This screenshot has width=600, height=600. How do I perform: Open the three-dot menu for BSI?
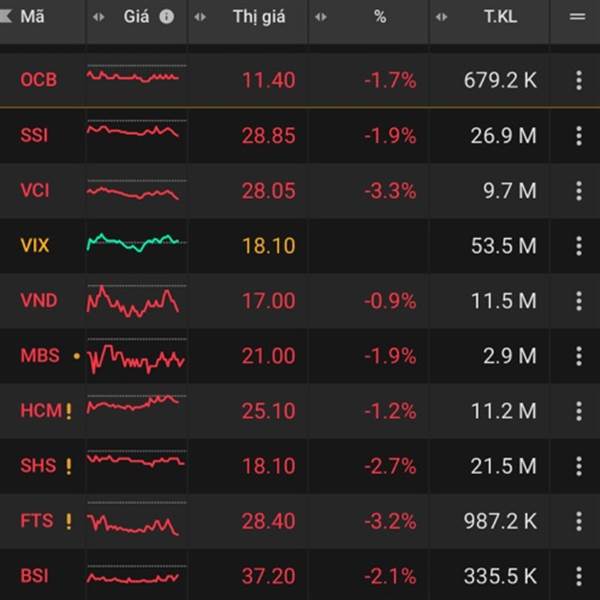[x=578, y=576]
